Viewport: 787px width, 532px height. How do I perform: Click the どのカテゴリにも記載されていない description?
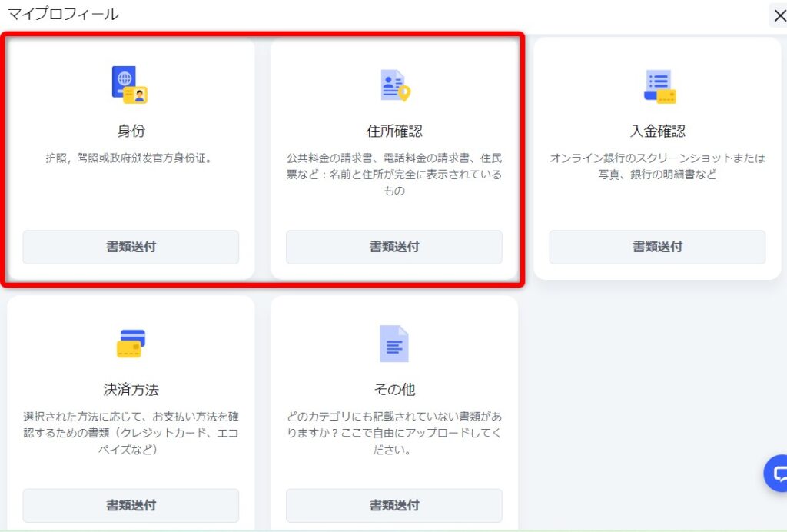(394, 433)
